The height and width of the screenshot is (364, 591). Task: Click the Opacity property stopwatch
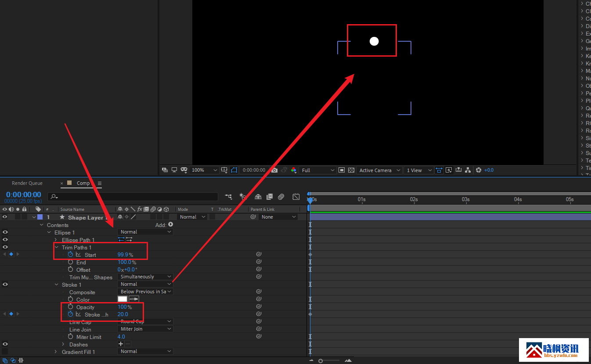(70, 307)
